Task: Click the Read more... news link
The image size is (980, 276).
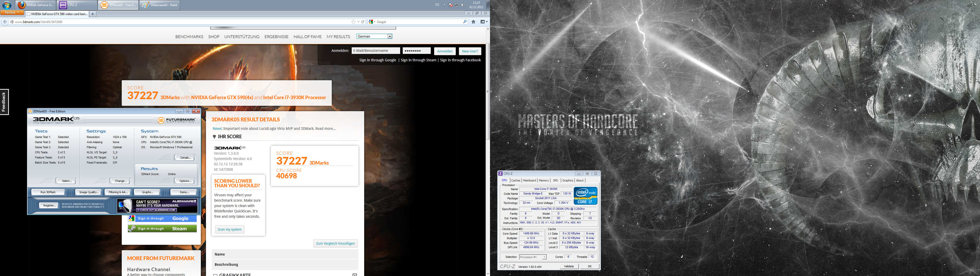Action: pyautogui.click(x=325, y=129)
